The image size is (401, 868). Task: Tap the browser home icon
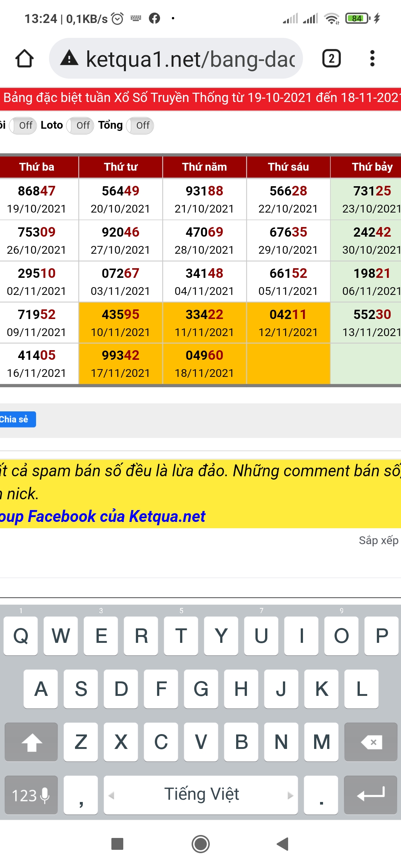[25, 59]
